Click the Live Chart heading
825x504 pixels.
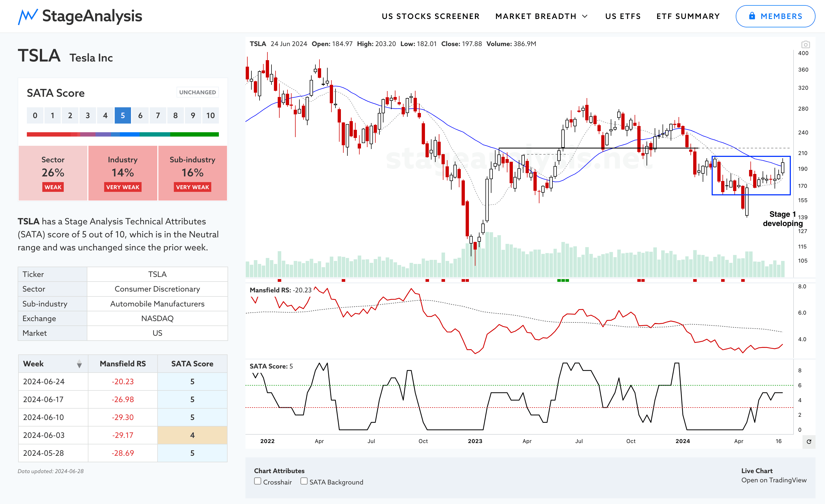tap(757, 471)
